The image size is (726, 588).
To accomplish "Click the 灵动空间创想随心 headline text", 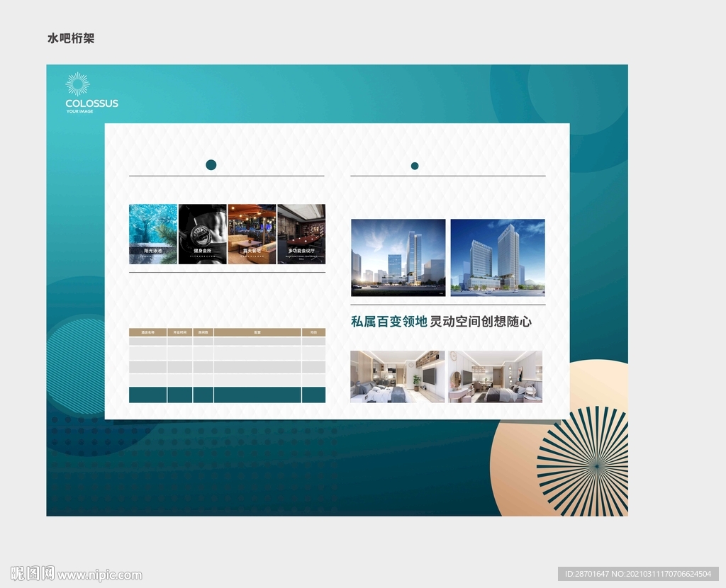I will [x=481, y=322].
